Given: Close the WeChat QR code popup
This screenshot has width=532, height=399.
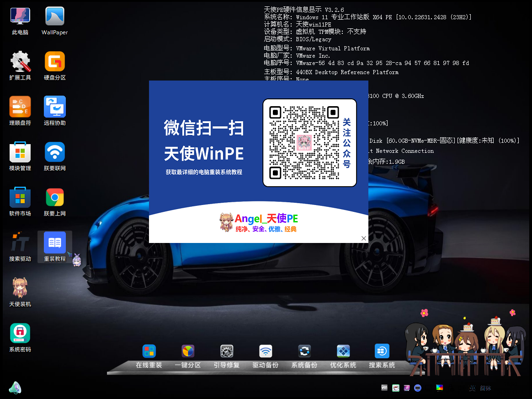Looking at the screenshot, I should (364, 238).
